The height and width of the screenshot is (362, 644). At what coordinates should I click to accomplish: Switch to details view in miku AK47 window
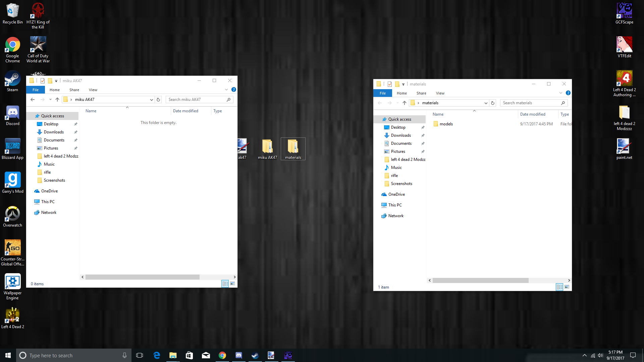[x=225, y=284]
